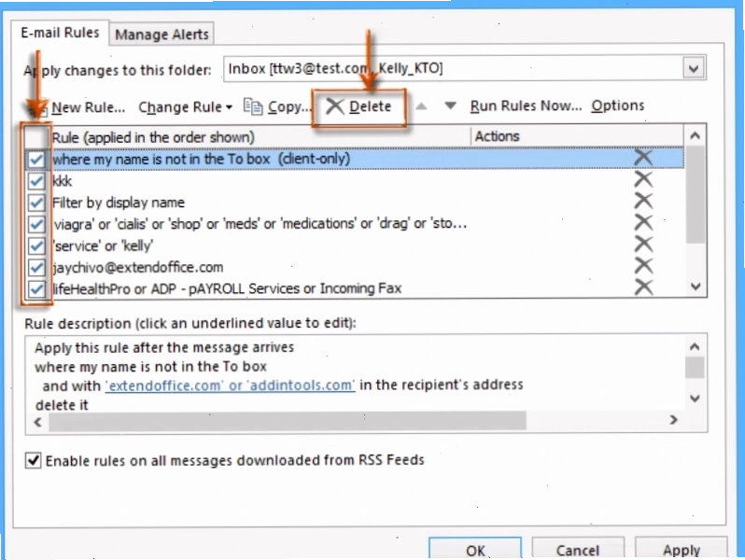Click the rules list vertical scrollbar thumb
745x560 pixels.
click(x=696, y=195)
